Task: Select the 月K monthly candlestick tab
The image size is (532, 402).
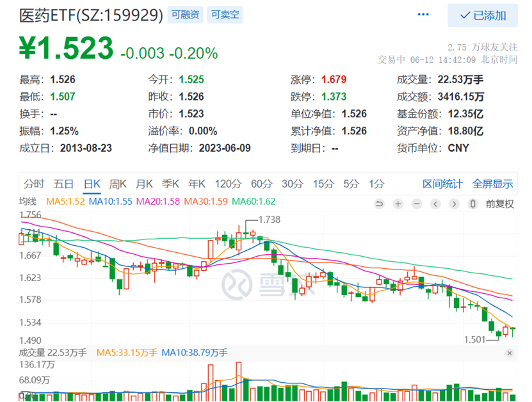Action: pos(144,184)
